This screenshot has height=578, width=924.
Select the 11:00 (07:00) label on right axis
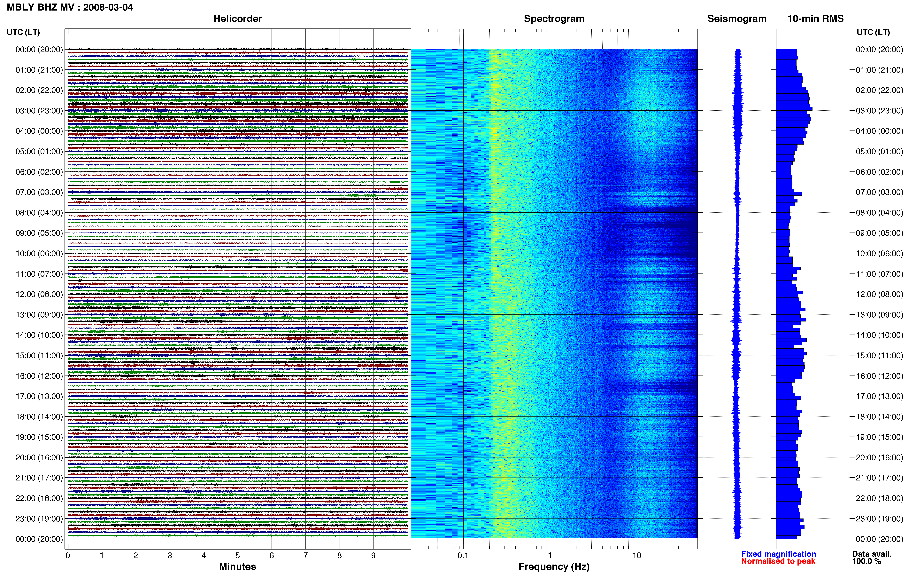click(879, 274)
